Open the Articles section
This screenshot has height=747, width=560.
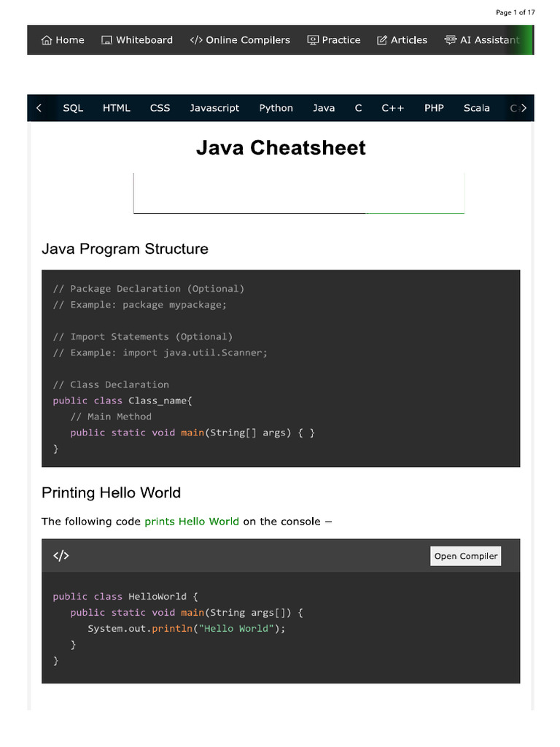[402, 40]
